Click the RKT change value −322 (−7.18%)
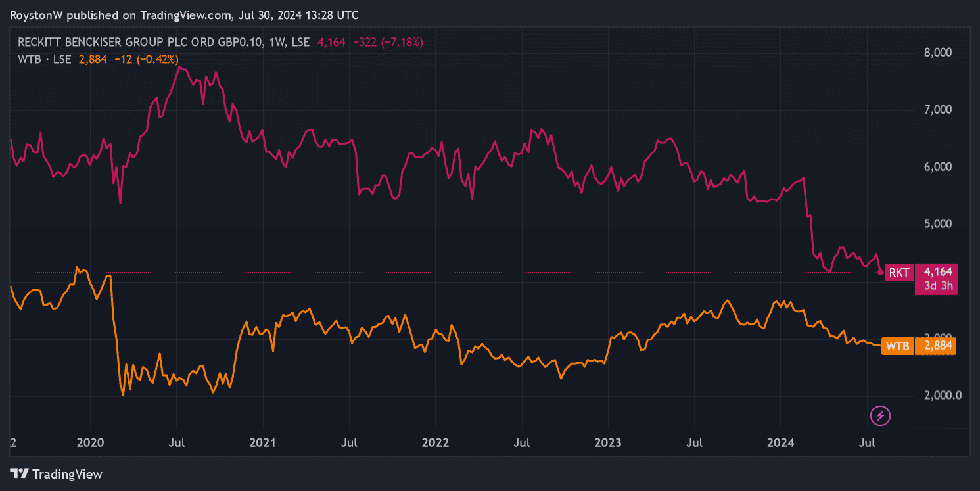The width and height of the screenshot is (980, 491). tap(389, 42)
